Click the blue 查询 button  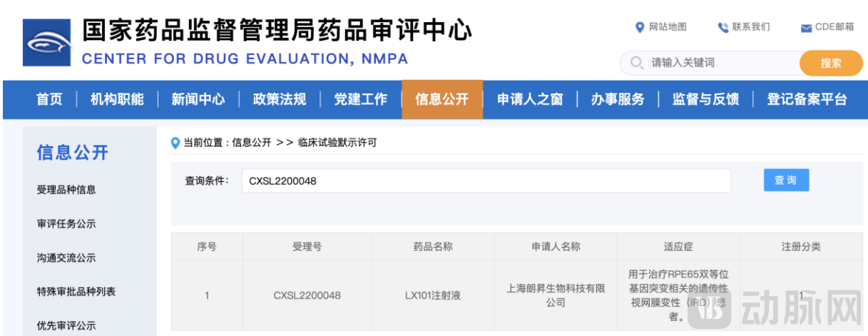(x=786, y=180)
